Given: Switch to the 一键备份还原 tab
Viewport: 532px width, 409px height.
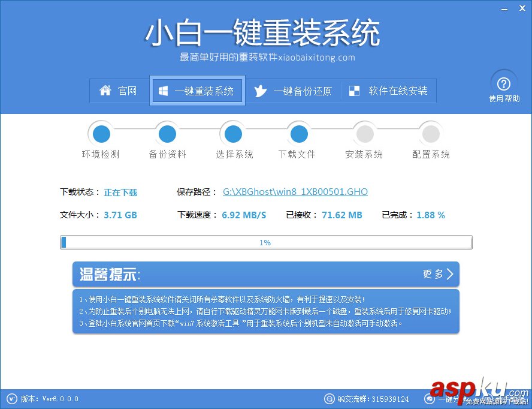Looking at the screenshot, I should (294, 91).
